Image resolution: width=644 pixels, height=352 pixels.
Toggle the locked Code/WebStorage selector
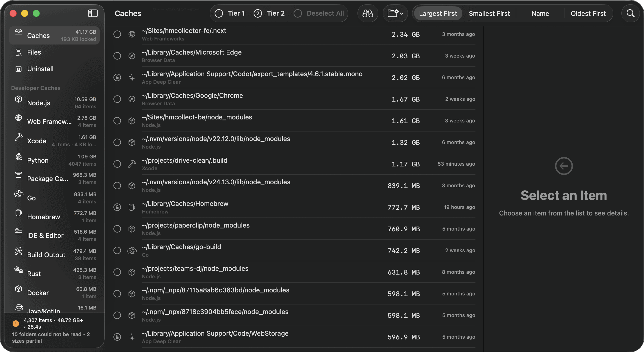(x=117, y=337)
